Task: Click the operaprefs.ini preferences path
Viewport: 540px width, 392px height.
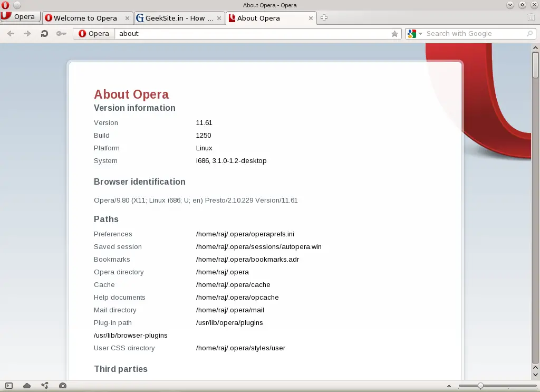Action: pyautogui.click(x=245, y=234)
